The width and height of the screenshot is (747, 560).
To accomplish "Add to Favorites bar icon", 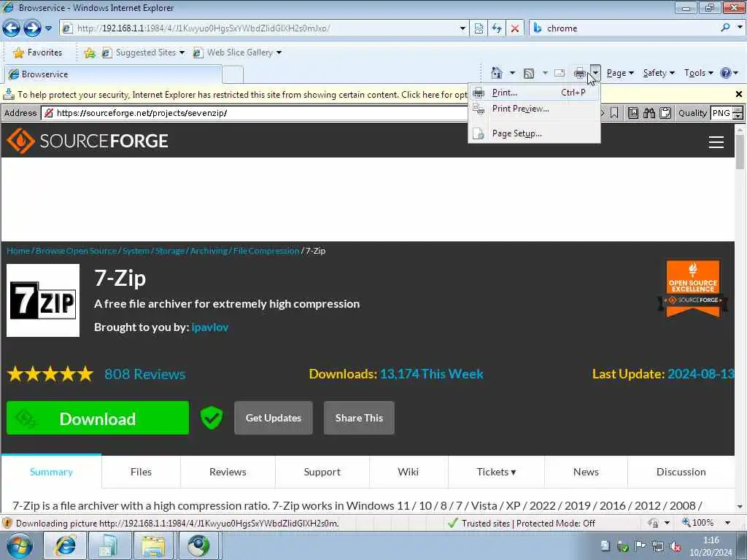I will [90, 52].
